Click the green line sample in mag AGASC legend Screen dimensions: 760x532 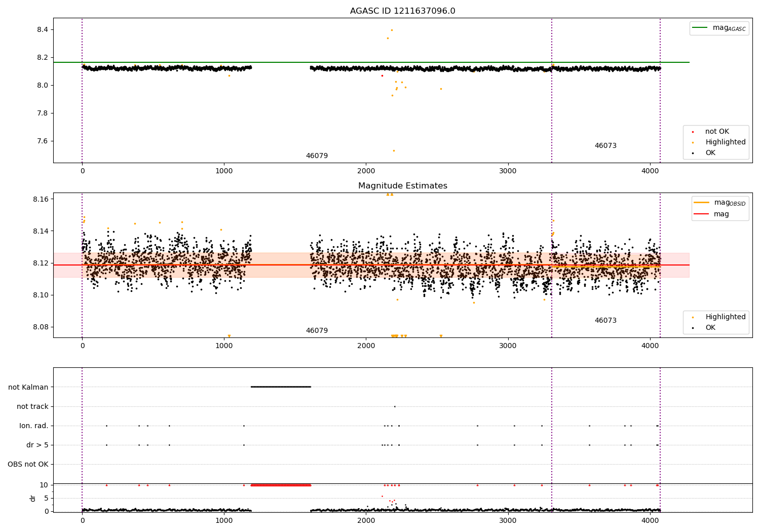point(700,27)
